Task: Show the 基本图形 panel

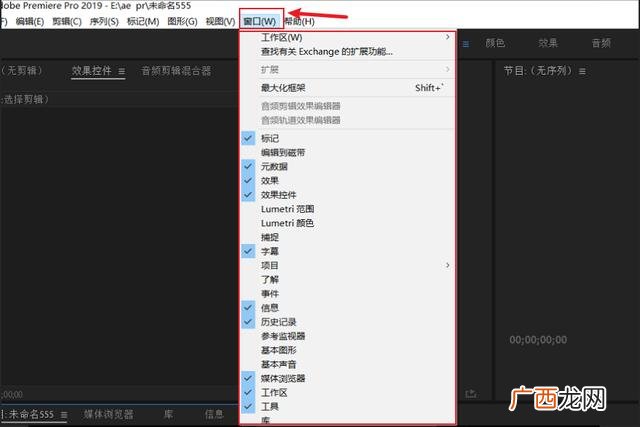Action: pyautogui.click(x=348, y=350)
